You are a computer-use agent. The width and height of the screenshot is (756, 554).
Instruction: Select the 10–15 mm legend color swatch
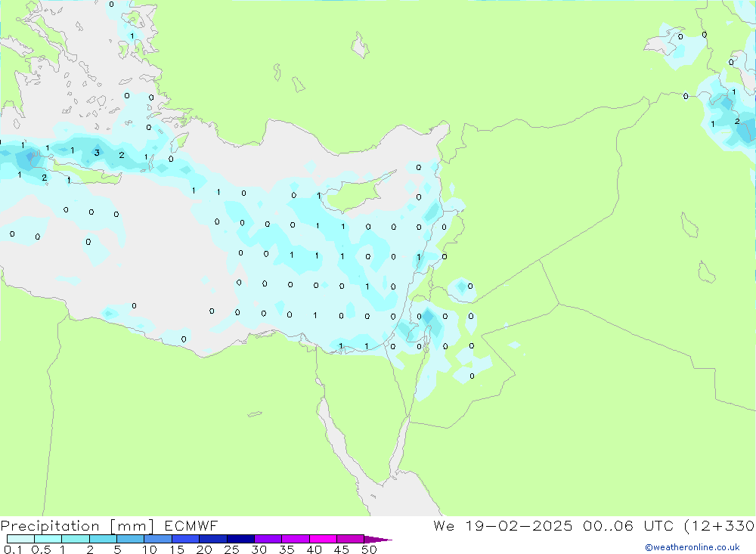pyautogui.click(x=158, y=539)
